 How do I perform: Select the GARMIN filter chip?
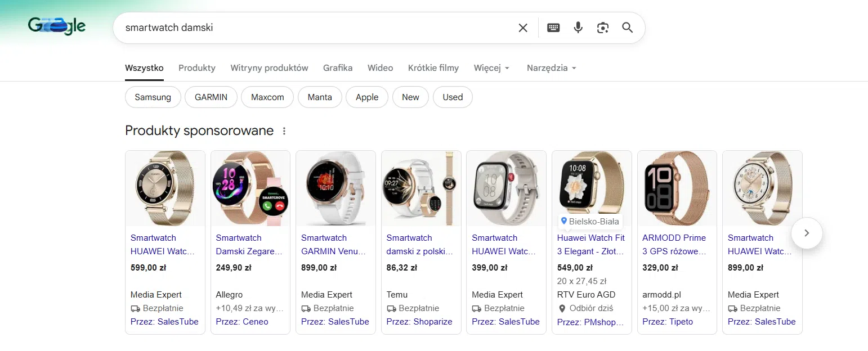coord(211,97)
